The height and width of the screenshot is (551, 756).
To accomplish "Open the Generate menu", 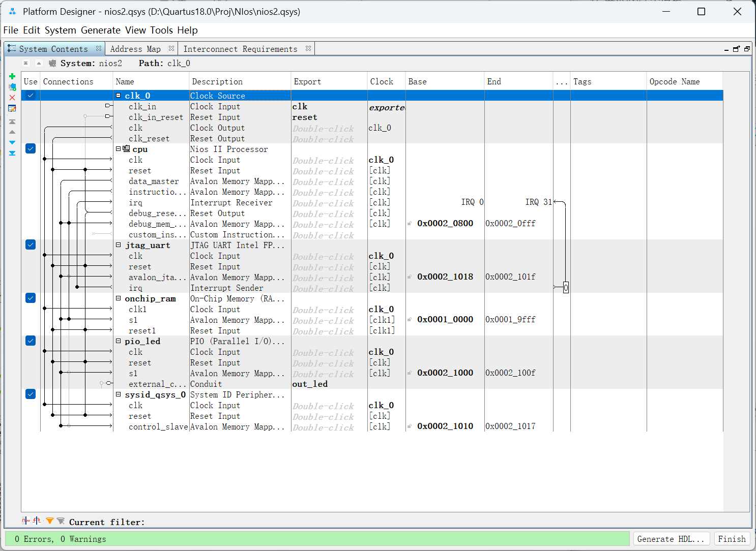I will (101, 30).
